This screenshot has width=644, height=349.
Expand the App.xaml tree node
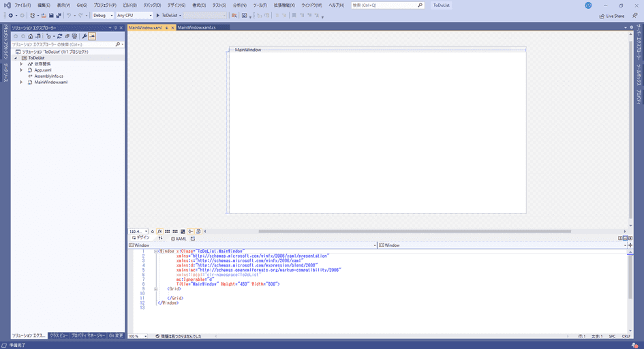coord(21,70)
